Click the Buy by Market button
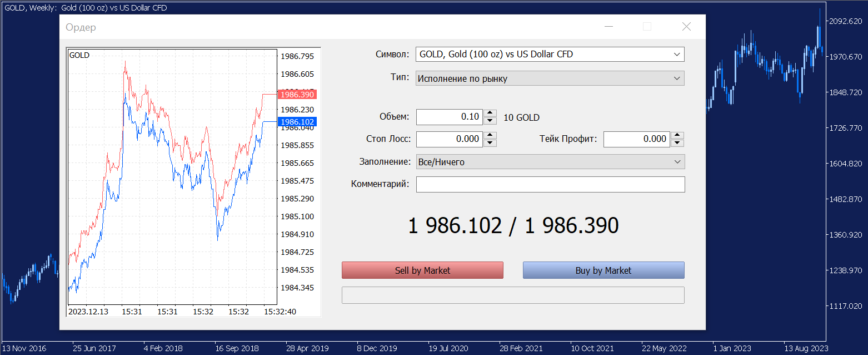Viewport: 868px width, 355px height. coord(603,270)
